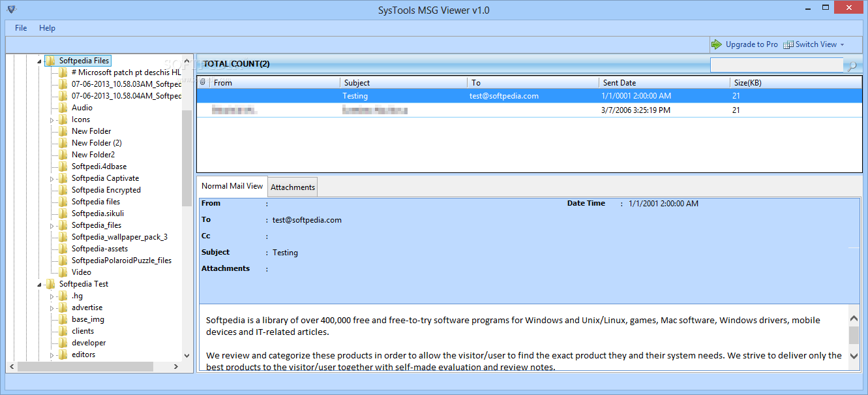Image resolution: width=868 pixels, height=395 pixels.
Task: Expand the Softpedia_files folder node
Action: coord(52,225)
